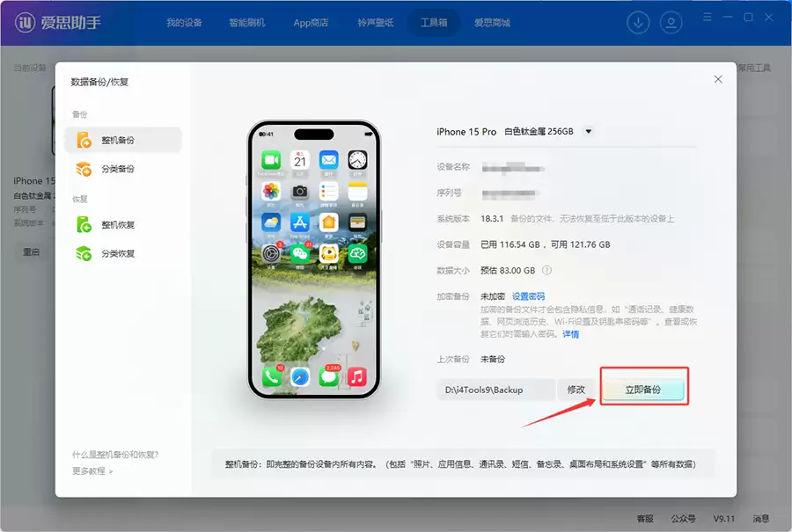
Task: Click the help question mark beside 预估 83.00 GB
Action: coord(546,270)
